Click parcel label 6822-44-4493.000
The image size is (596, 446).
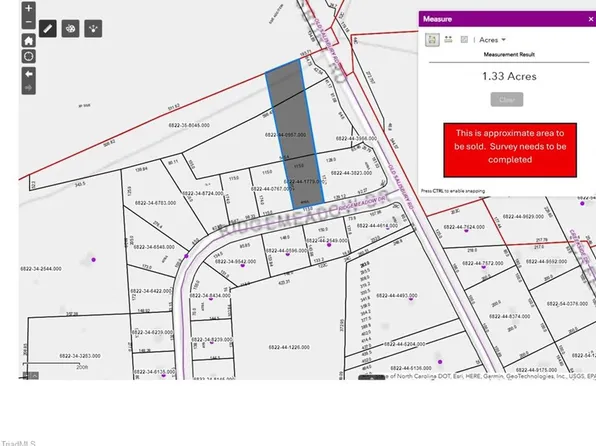click(x=397, y=295)
